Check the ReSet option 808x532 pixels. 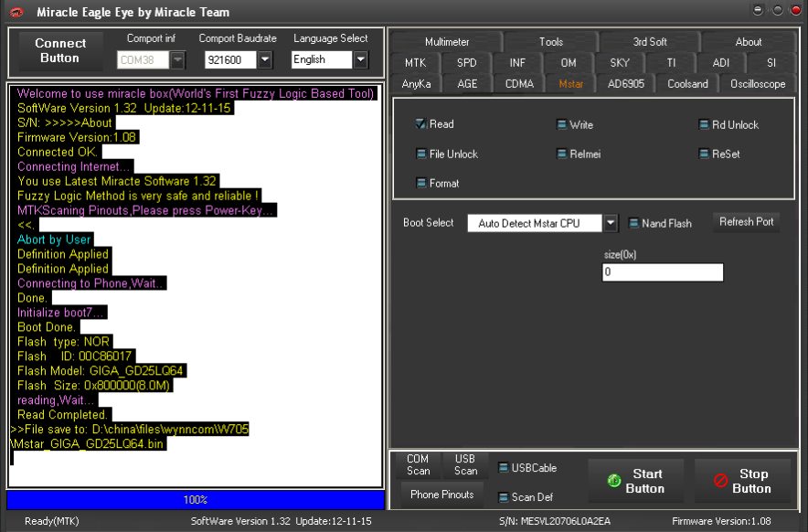704,154
